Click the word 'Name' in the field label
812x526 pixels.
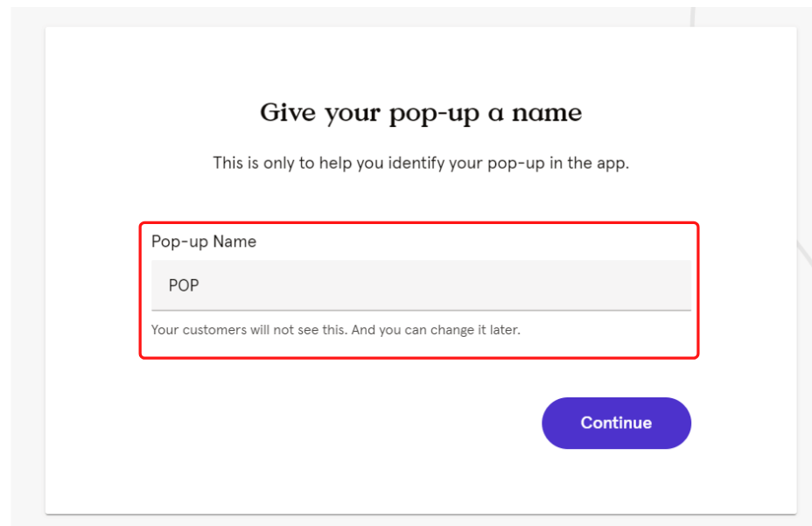(234, 242)
